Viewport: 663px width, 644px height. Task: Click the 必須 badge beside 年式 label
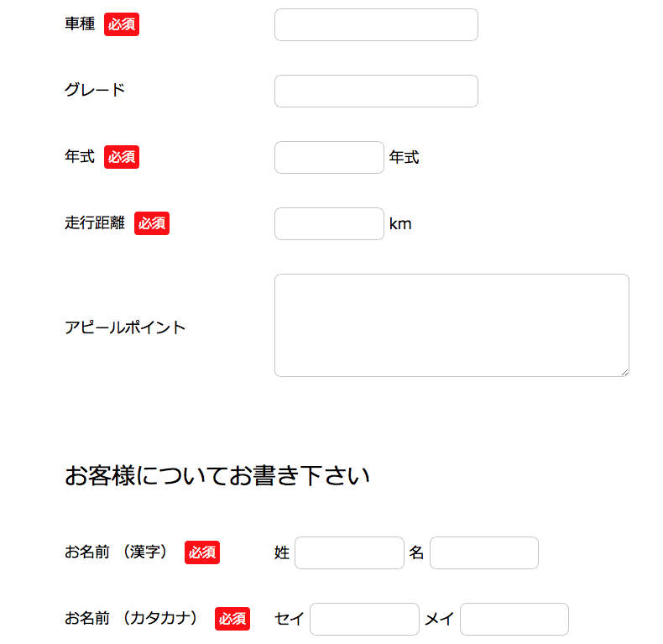coord(122,157)
